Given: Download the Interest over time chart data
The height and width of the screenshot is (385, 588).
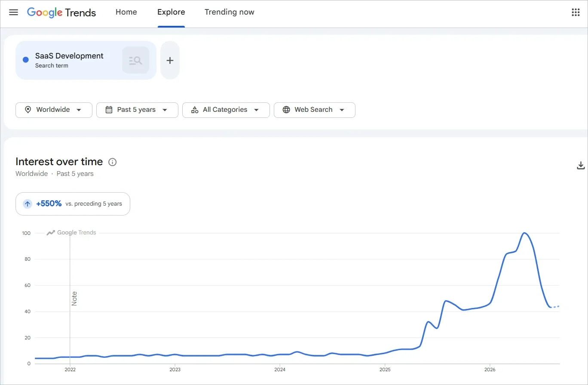Looking at the screenshot, I should coord(581,165).
